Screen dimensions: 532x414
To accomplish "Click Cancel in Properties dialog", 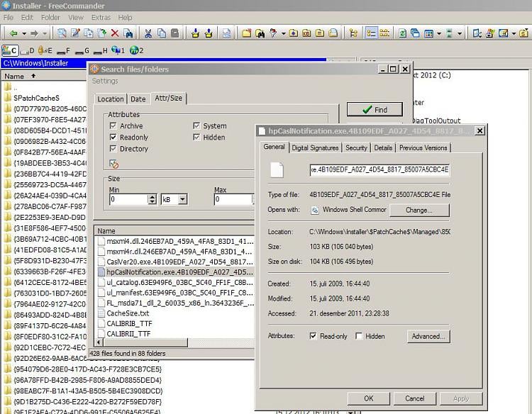I will (x=415, y=398).
